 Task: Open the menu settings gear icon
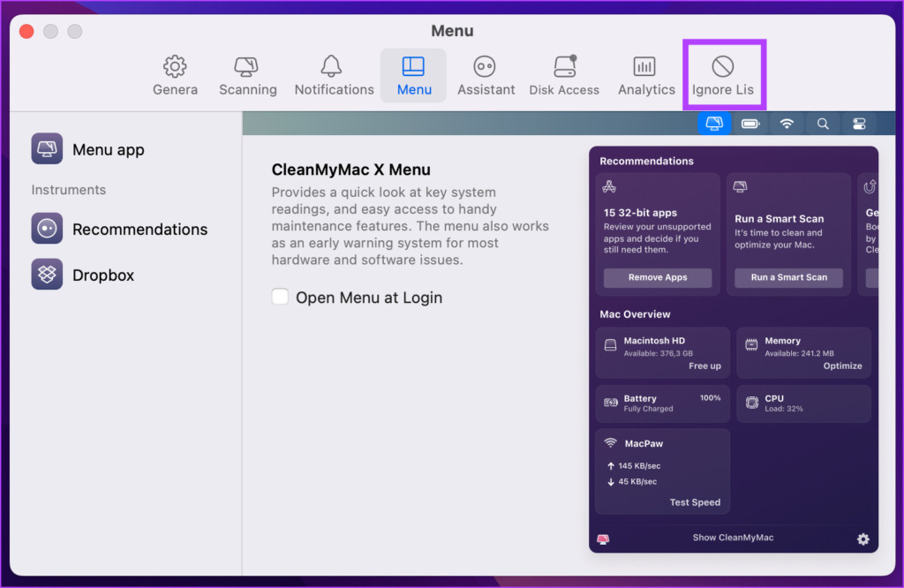pyautogui.click(x=863, y=539)
